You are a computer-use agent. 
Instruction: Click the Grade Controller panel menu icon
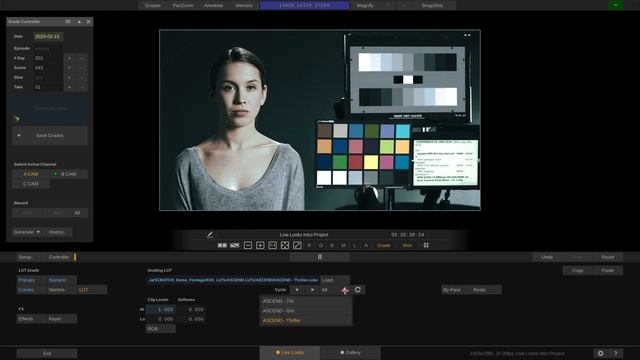point(68,22)
